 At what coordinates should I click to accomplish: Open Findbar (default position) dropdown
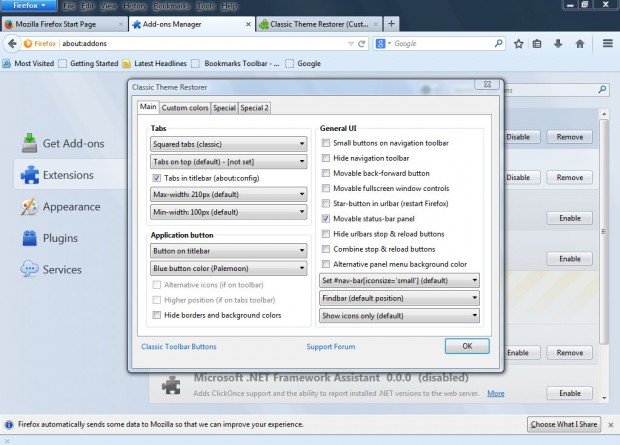click(399, 298)
